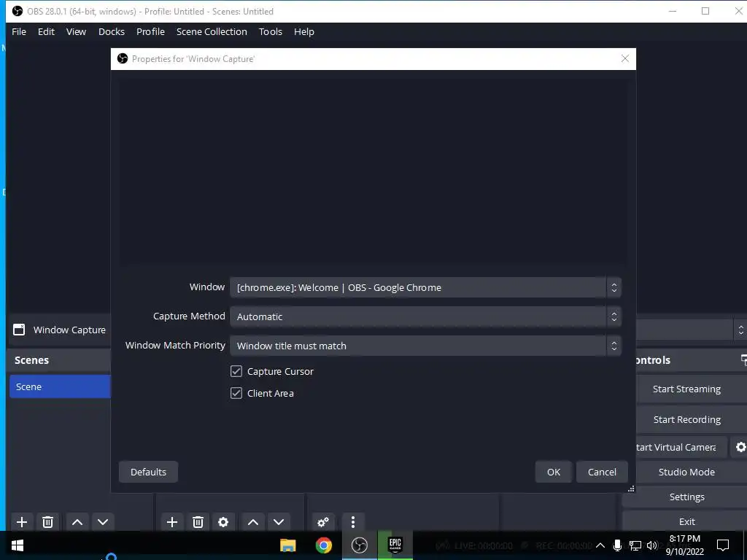
Task: Open audio mixer advanced properties gears icon
Action: click(x=323, y=522)
